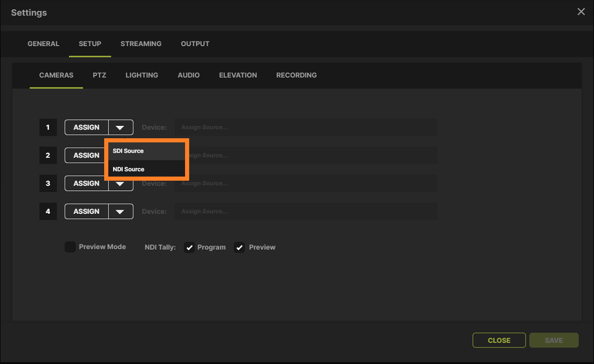Image resolution: width=594 pixels, height=364 pixels.
Task: Switch to the AUDIO tab
Action: coord(188,75)
